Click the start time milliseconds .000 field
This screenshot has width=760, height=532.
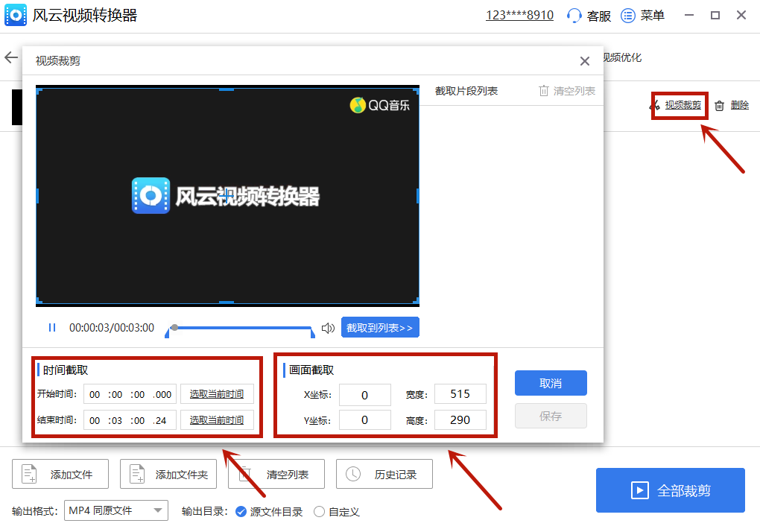click(x=162, y=394)
